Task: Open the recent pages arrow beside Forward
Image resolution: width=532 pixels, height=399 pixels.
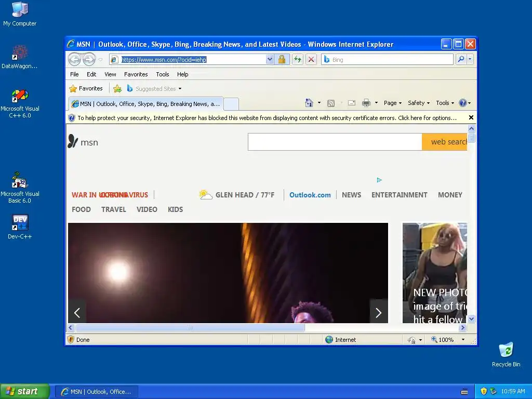Action: pyautogui.click(x=100, y=60)
